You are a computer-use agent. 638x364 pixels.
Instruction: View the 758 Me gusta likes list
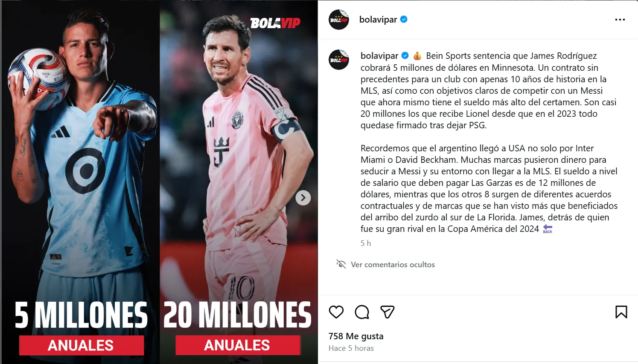coord(356,336)
